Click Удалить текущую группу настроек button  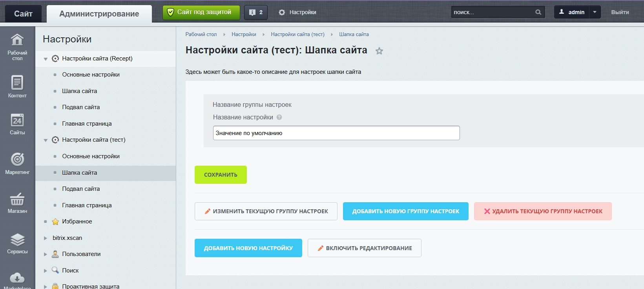[x=542, y=211]
